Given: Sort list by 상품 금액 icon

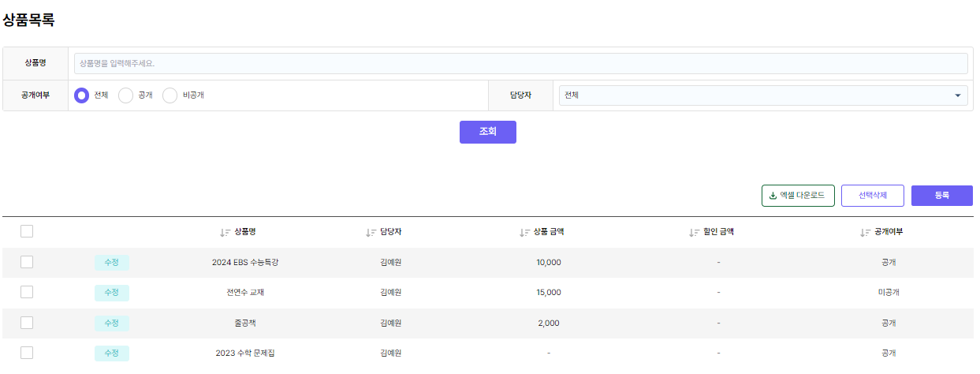Looking at the screenshot, I should (524, 233).
